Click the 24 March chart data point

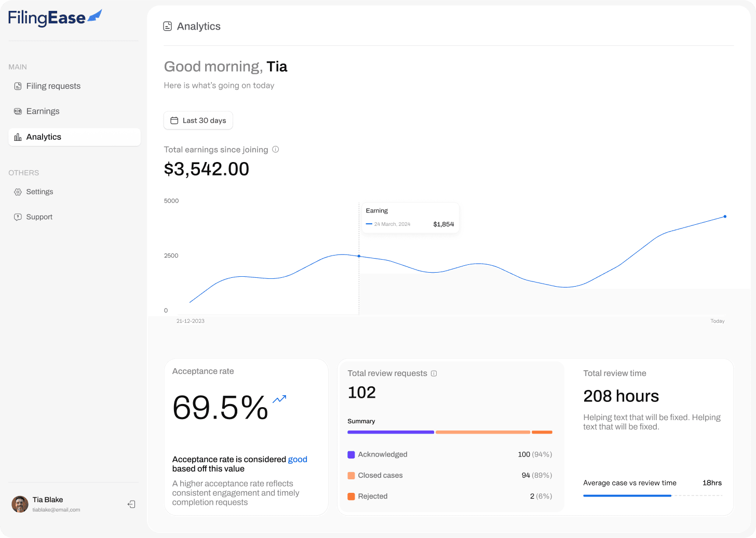tap(359, 256)
